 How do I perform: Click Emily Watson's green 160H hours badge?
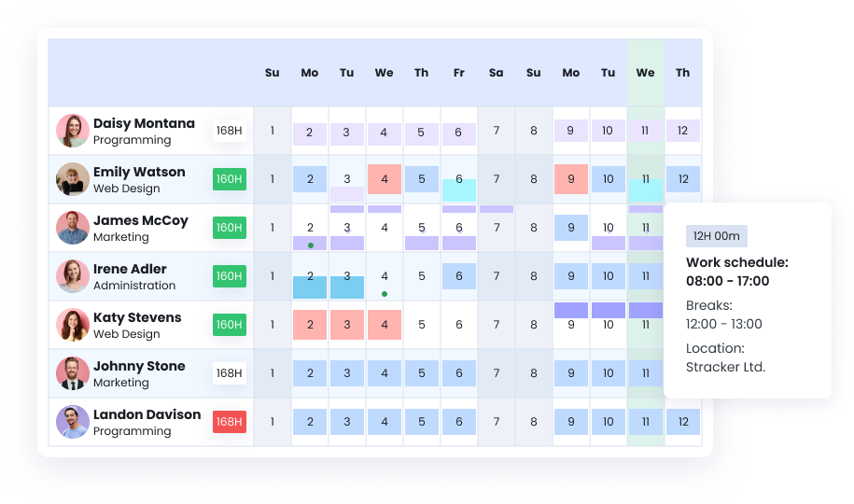pyautogui.click(x=229, y=179)
